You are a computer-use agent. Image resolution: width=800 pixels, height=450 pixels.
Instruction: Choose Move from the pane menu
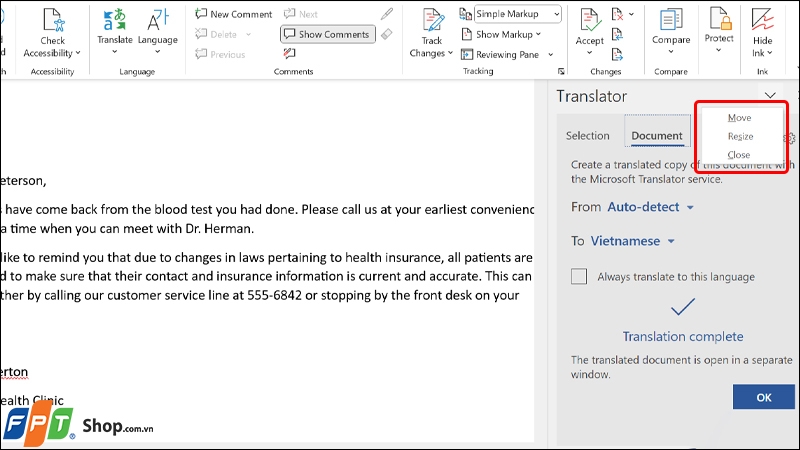pos(739,118)
